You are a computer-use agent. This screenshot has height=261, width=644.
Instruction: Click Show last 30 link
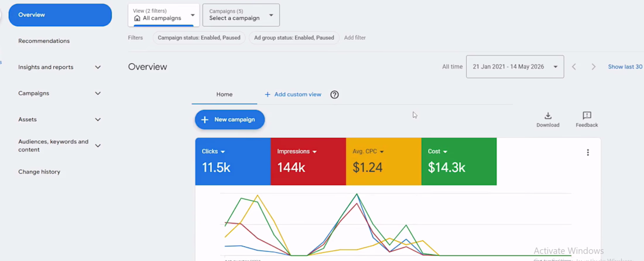tap(625, 67)
